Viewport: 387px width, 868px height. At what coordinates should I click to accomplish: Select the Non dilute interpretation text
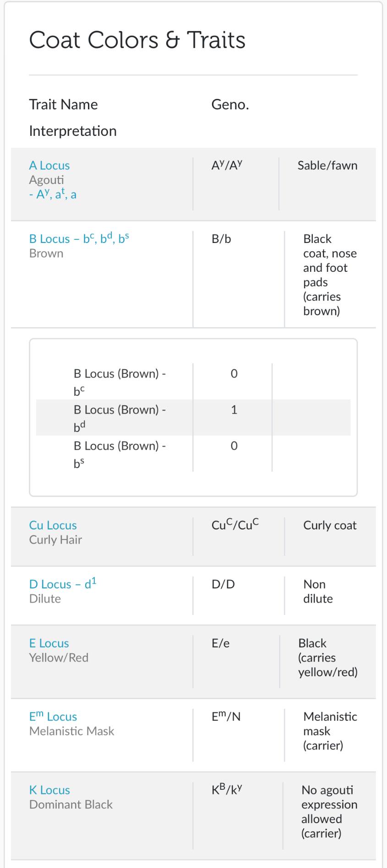317,591
